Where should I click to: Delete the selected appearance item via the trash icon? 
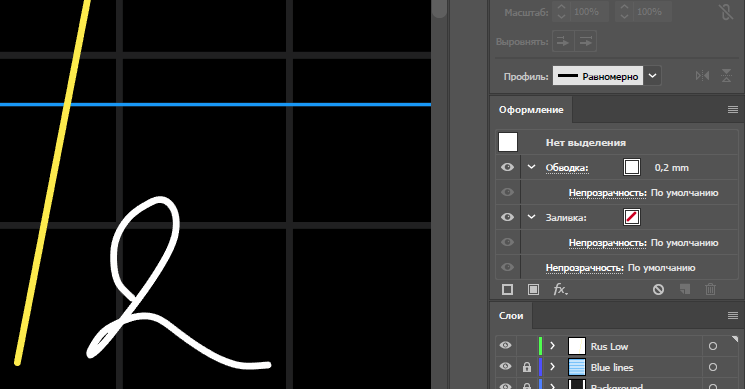[710, 289]
